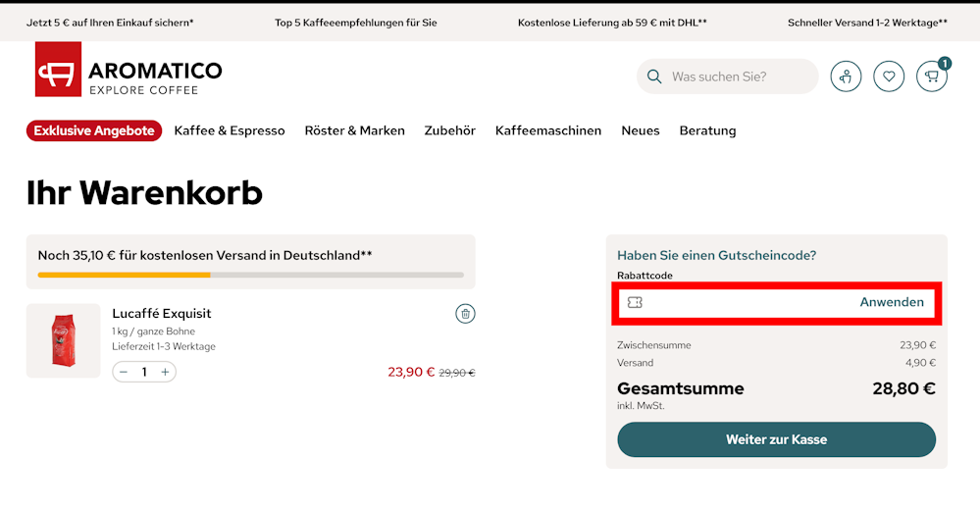980x511 pixels.
Task: Click the Zwischensumme label
Action: [x=653, y=345]
